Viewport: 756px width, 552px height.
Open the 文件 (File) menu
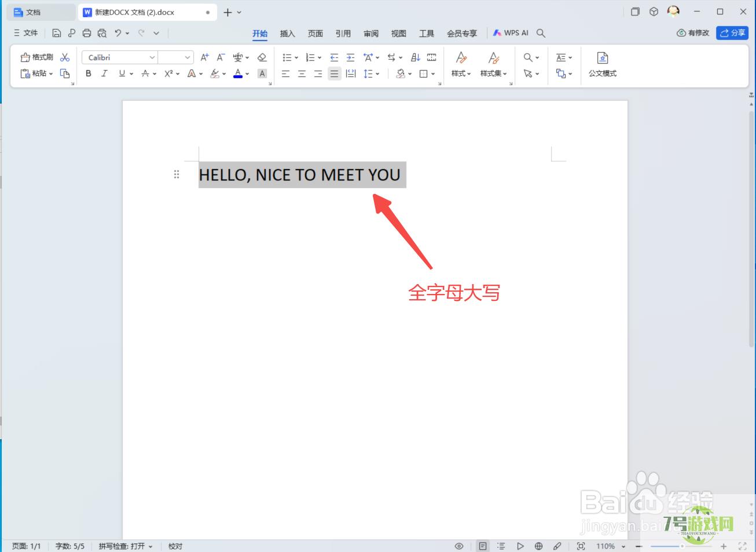[x=25, y=33]
